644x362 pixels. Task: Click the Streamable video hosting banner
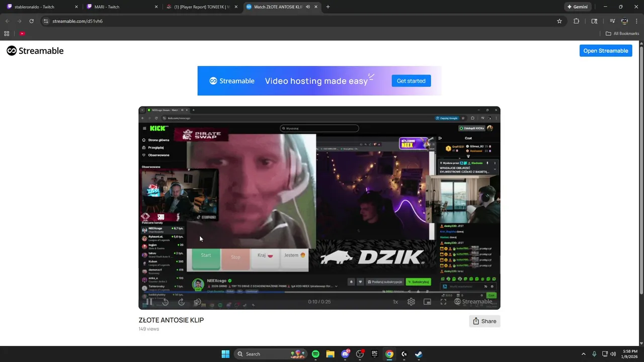coord(319,81)
